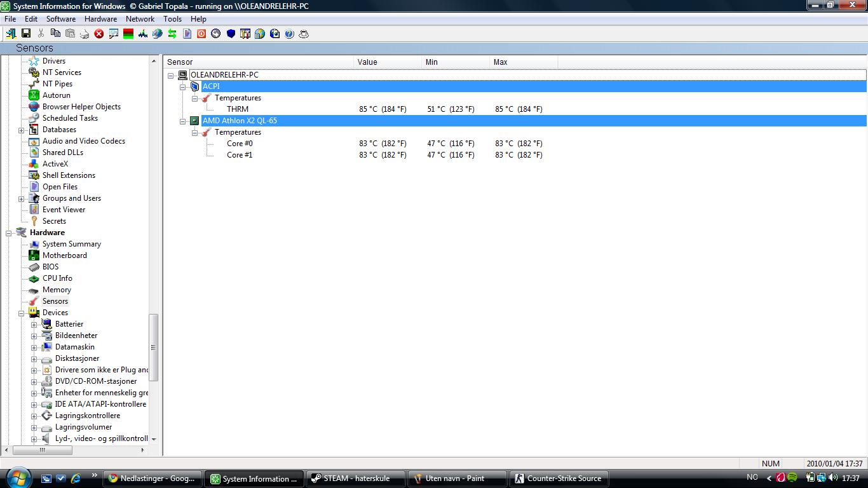Viewport: 868px width, 488px height.
Task: Select the THRM temperature row
Action: 515,109
